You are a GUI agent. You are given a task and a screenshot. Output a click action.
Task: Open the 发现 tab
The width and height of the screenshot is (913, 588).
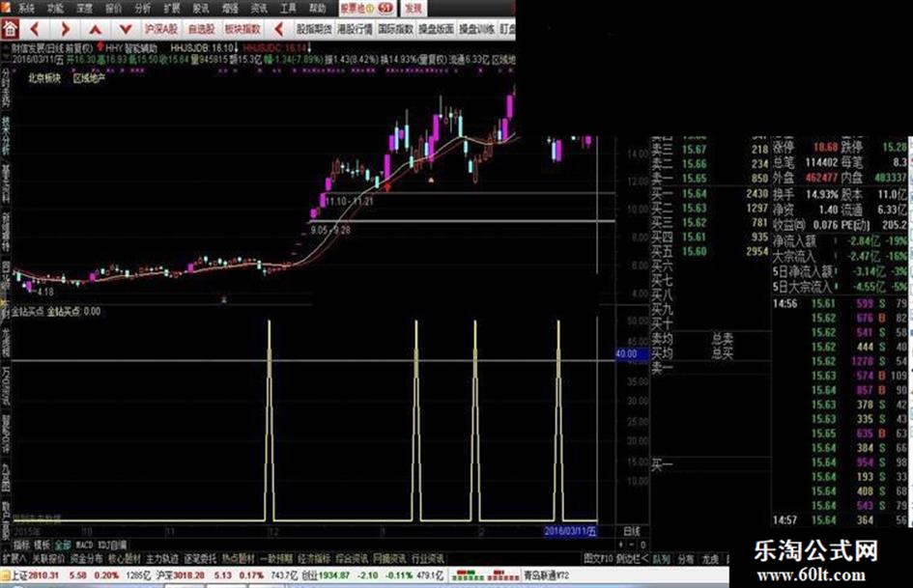point(414,8)
